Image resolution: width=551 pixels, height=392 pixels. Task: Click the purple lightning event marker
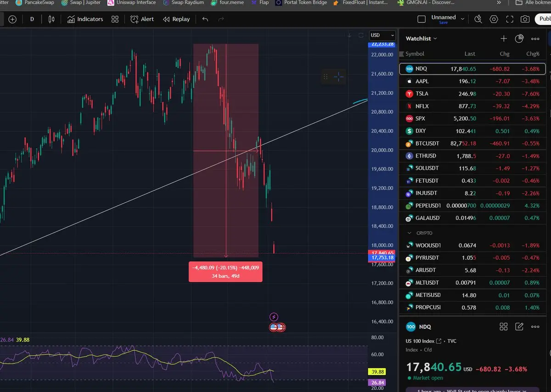click(274, 317)
